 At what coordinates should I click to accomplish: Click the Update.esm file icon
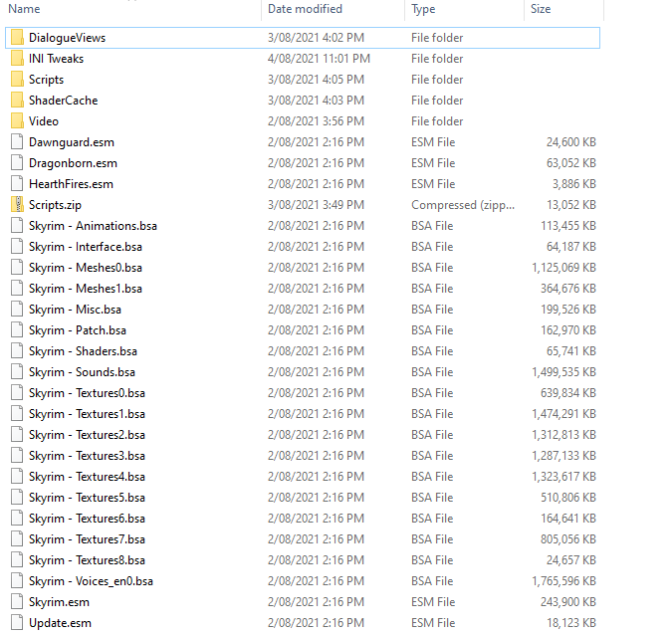pyautogui.click(x=17, y=623)
